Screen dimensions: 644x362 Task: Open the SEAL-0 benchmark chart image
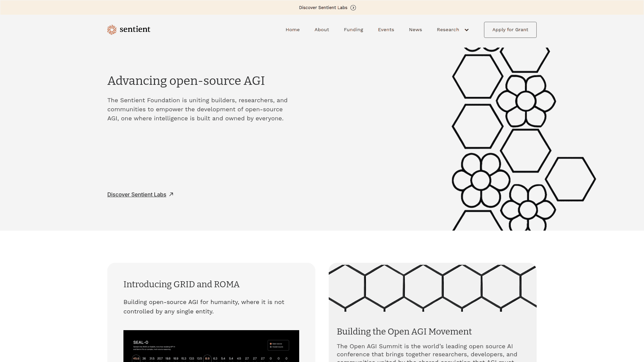[x=211, y=349]
